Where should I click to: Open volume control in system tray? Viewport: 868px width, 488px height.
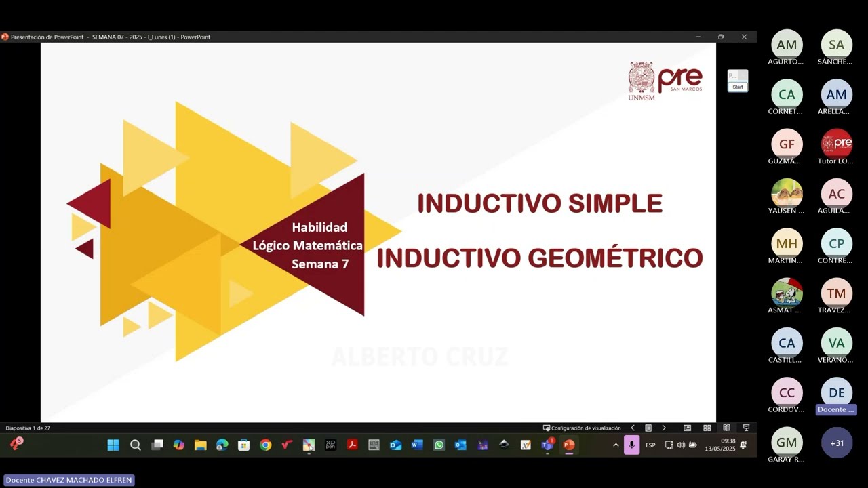tap(681, 445)
